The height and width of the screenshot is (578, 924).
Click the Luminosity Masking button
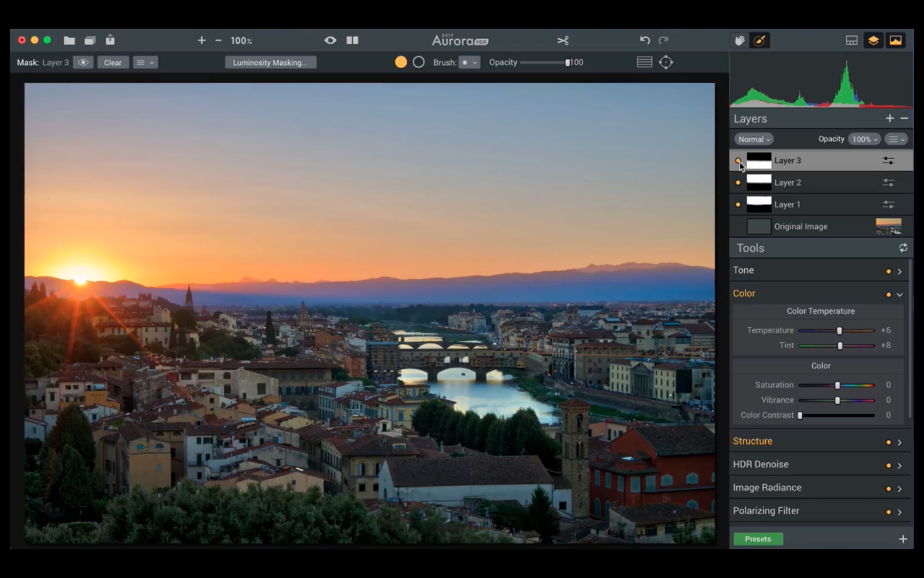pos(270,62)
